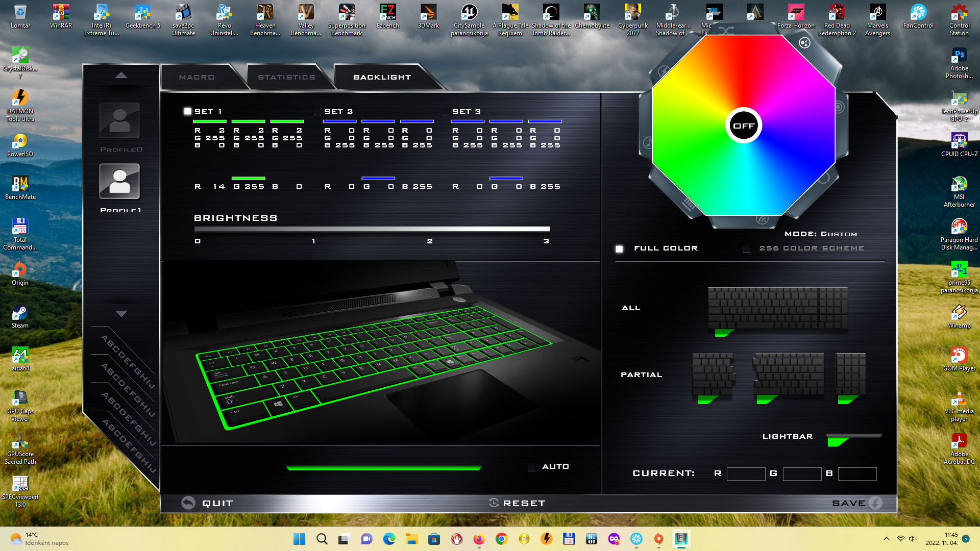Click the Current B value field
980x551 pixels.
(x=857, y=474)
